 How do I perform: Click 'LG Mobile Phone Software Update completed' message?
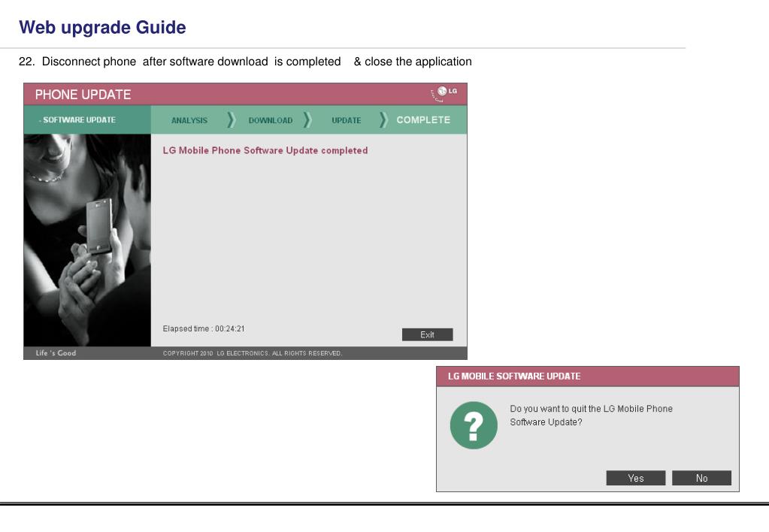coord(265,150)
